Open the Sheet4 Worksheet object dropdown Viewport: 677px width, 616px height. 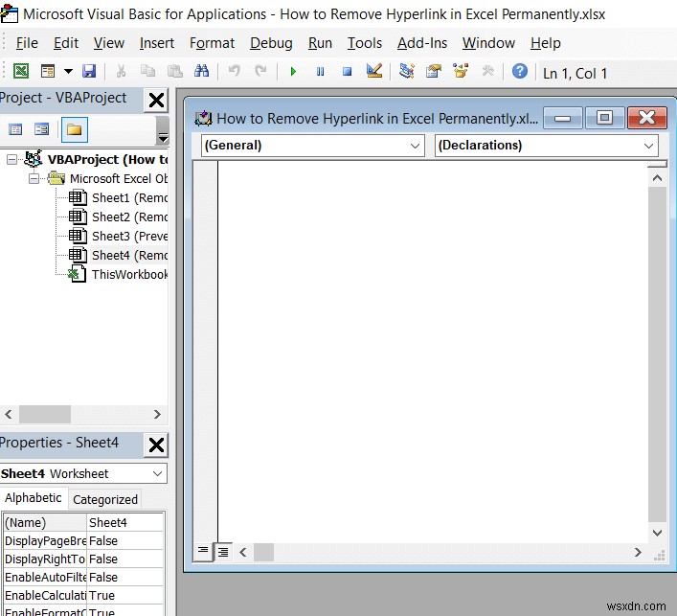[83, 474]
